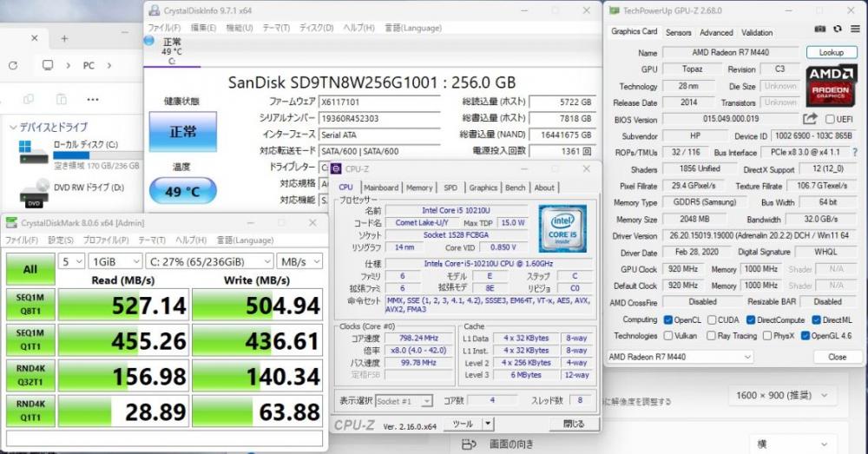868x454 pixels.
Task: Open the C: 27% drive selection dropdown
Action: pos(210,261)
